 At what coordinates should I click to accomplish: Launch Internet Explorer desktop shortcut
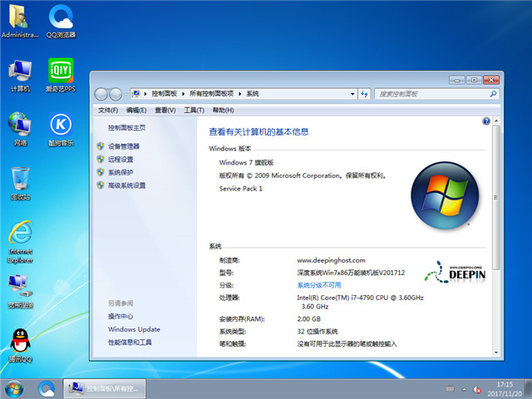20,242
